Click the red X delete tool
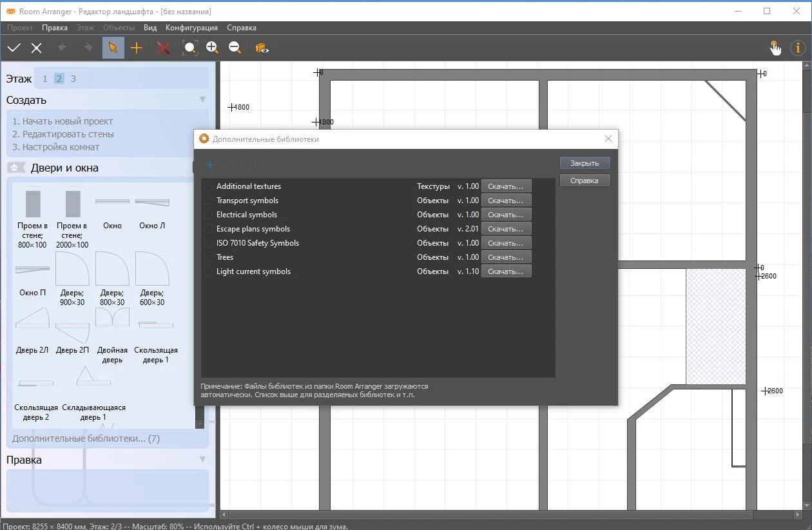This screenshot has width=812, height=530. 164,48
